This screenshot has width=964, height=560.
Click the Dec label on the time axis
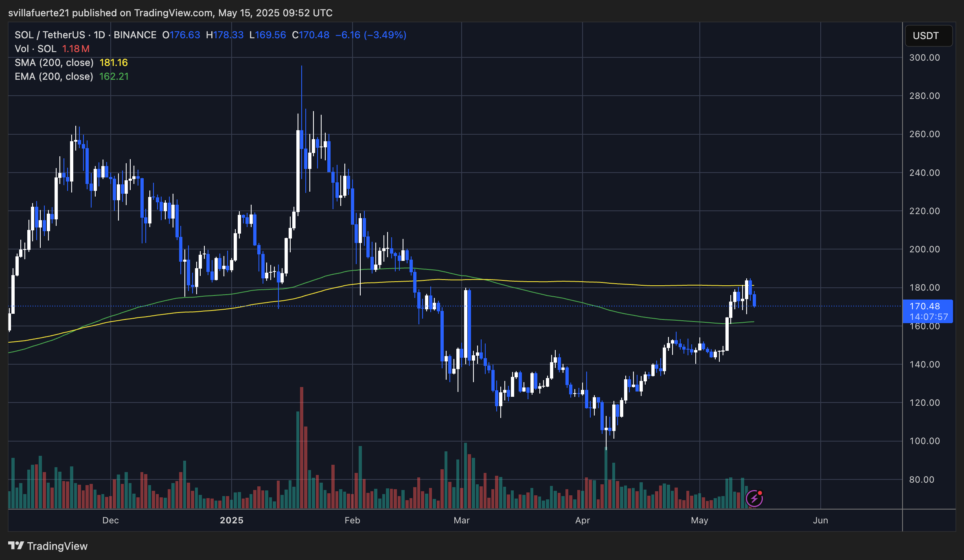pyautogui.click(x=111, y=520)
